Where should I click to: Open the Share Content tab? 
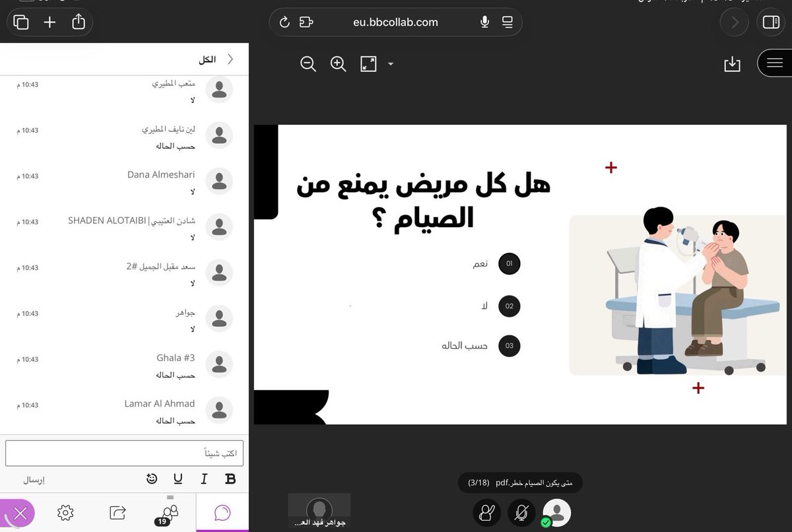point(117,512)
